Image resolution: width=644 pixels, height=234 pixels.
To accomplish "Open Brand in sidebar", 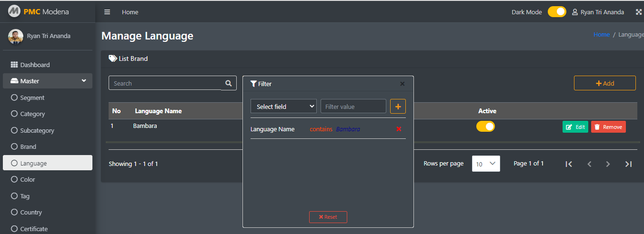I will (x=48, y=146).
